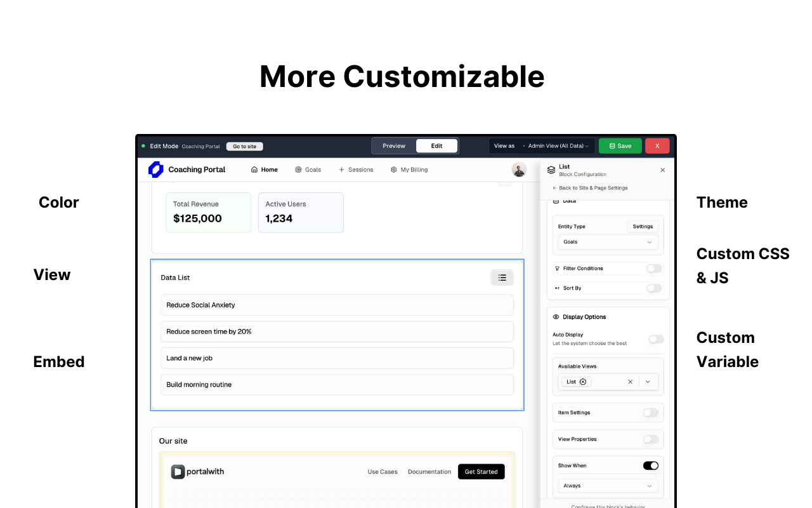Viewport: 812px width, 508px height.
Task: Click the Home house icon in navbar
Action: pos(254,170)
